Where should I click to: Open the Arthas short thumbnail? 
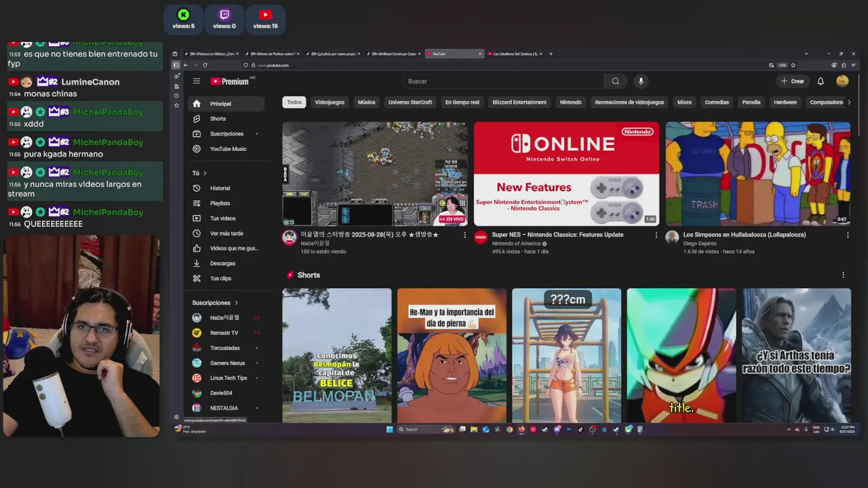tap(796, 356)
